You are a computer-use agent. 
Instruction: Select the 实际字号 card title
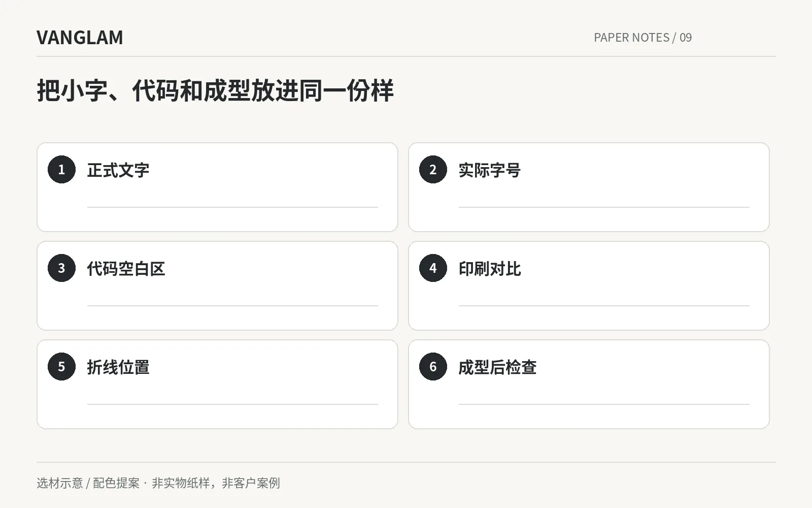pos(490,170)
